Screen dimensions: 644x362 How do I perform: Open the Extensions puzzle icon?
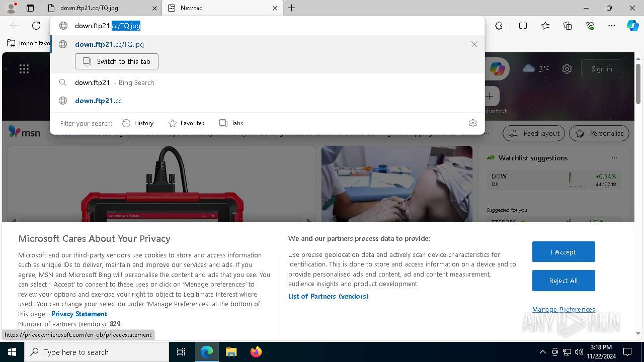[499, 26]
